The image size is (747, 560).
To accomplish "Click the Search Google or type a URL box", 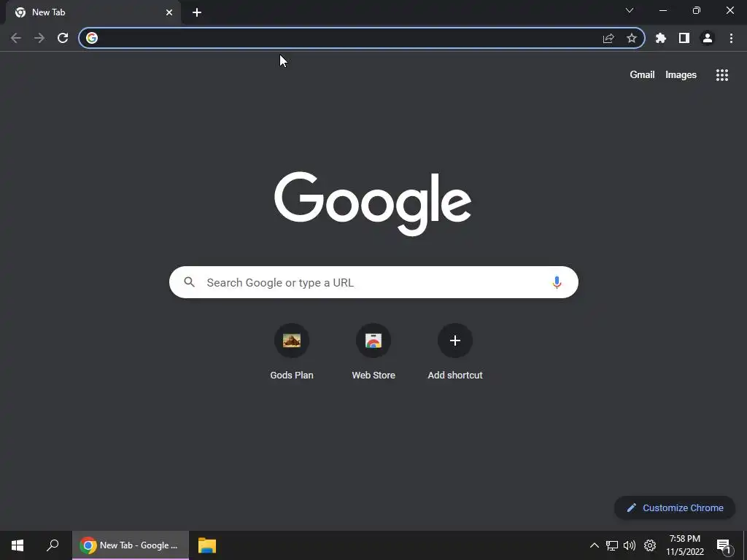I will point(373,282).
